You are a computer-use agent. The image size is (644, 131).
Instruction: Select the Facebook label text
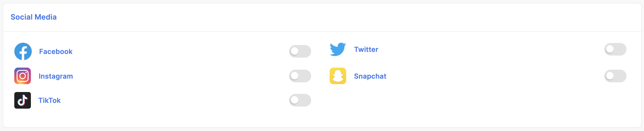point(56,51)
